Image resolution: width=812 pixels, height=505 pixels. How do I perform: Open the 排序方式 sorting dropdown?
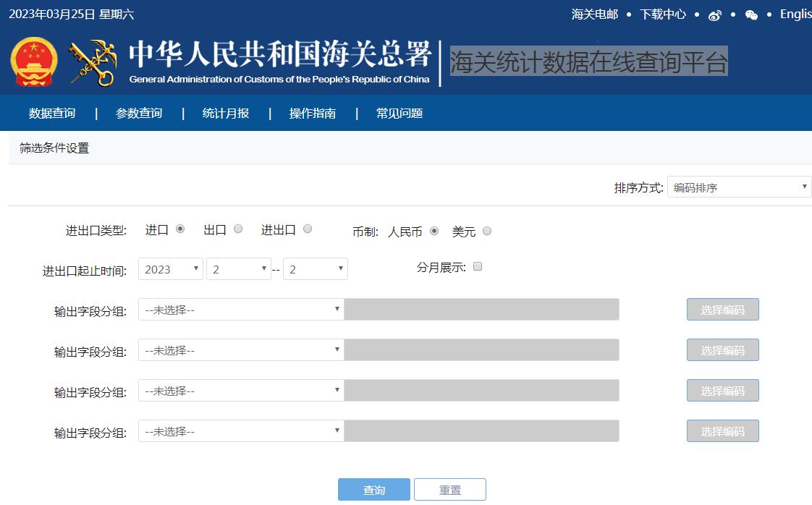coord(738,187)
